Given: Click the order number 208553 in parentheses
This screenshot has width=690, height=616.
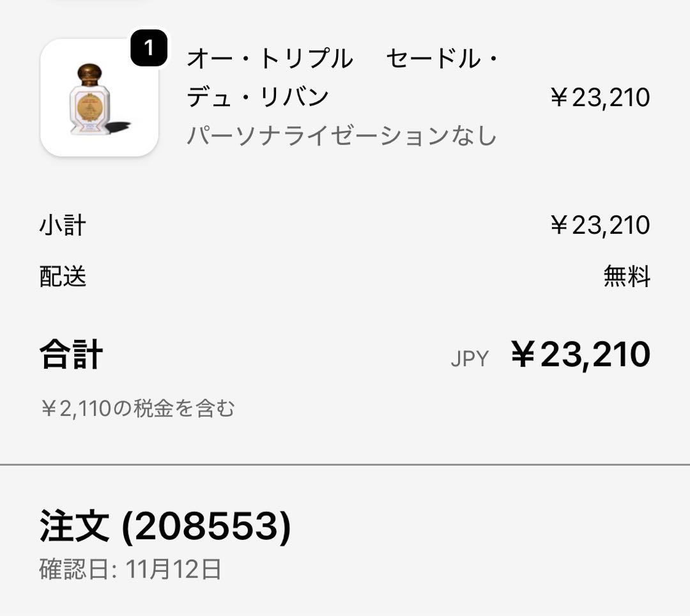Looking at the screenshot, I should point(206,526).
